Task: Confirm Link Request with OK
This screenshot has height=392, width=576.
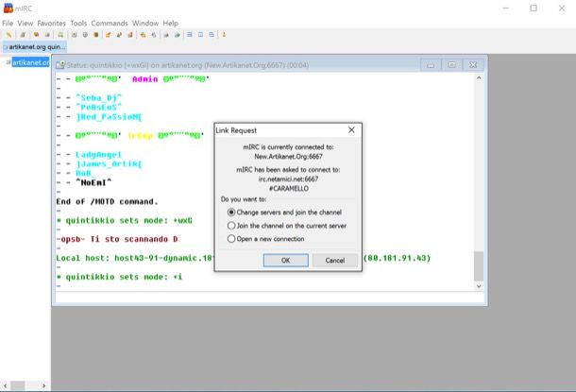Action: (286, 260)
